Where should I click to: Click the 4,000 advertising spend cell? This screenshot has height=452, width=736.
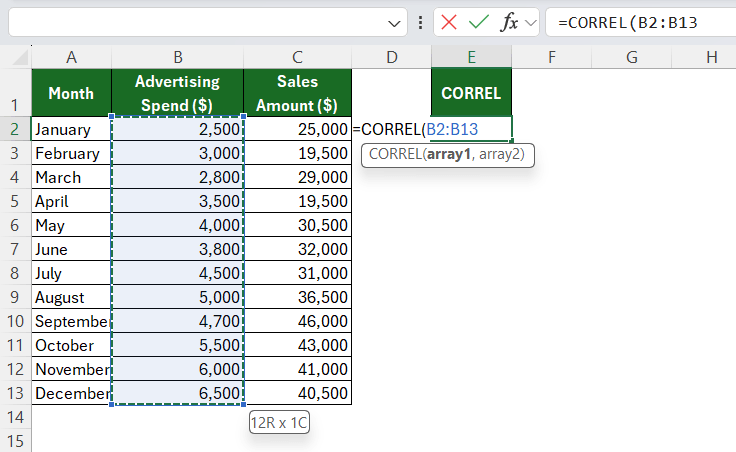[177, 225]
